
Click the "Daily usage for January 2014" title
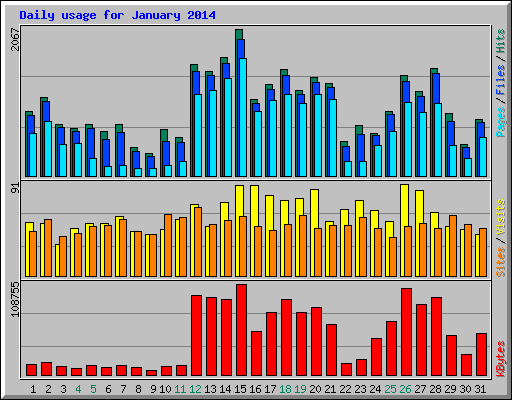click(117, 15)
